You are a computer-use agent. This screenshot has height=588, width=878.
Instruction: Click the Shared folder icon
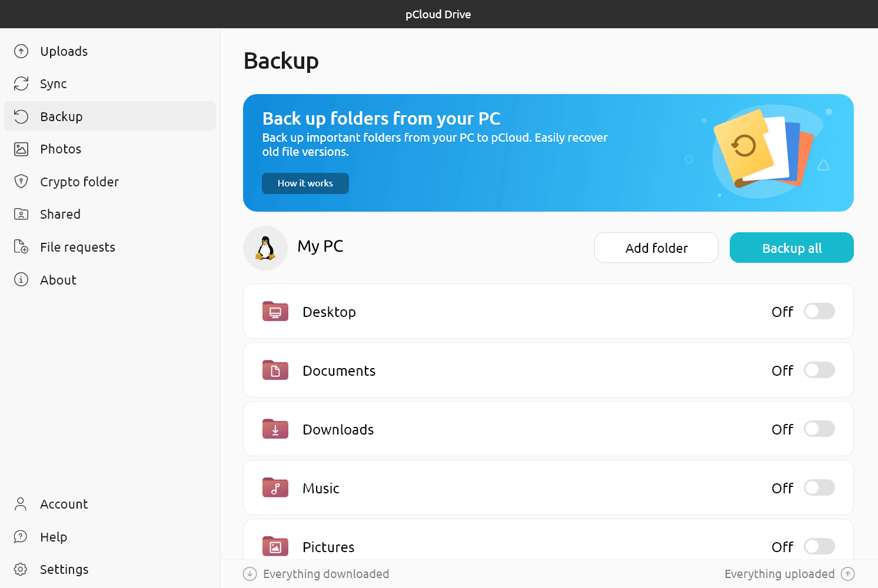(21, 214)
